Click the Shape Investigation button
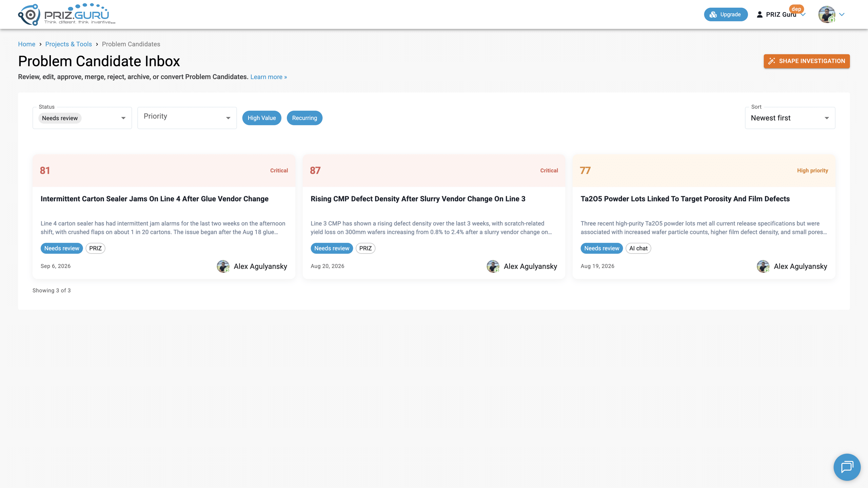Screen dimensions: 868x488 tap(807, 61)
